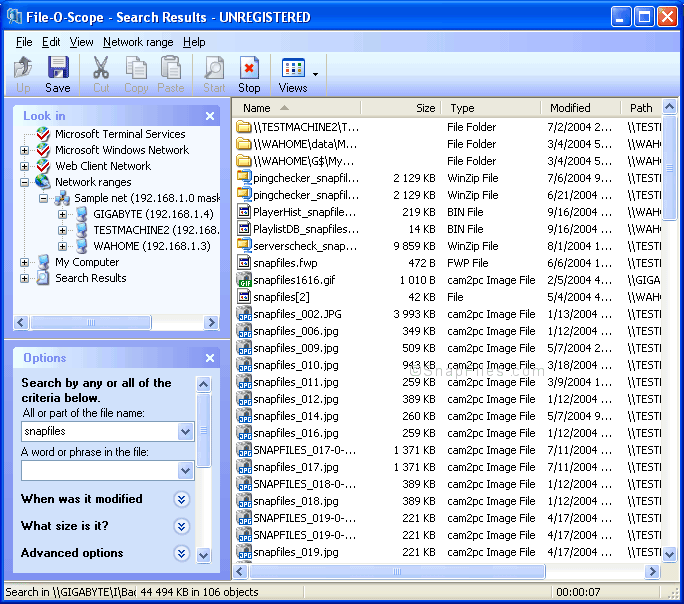Open the Views dropdown arrow
Viewport: 684px width, 604px height.
pyautogui.click(x=315, y=74)
